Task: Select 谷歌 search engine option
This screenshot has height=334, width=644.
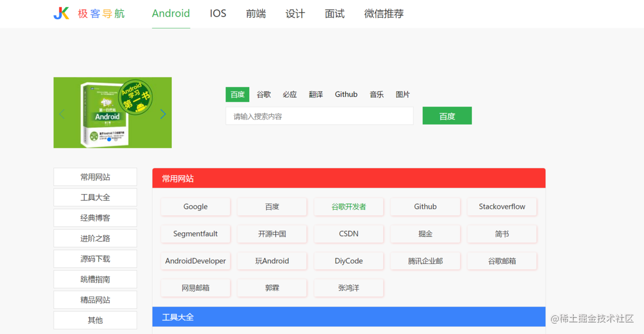Action: tap(264, 95)
